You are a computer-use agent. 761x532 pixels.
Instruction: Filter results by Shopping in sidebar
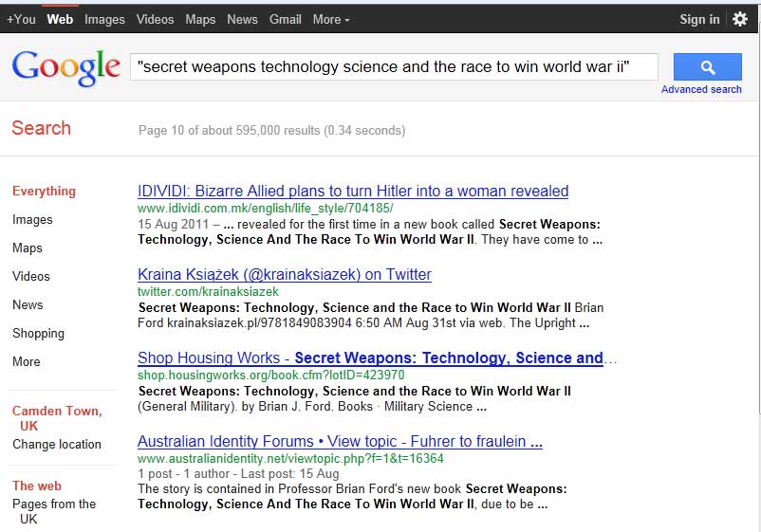point(38,333)
